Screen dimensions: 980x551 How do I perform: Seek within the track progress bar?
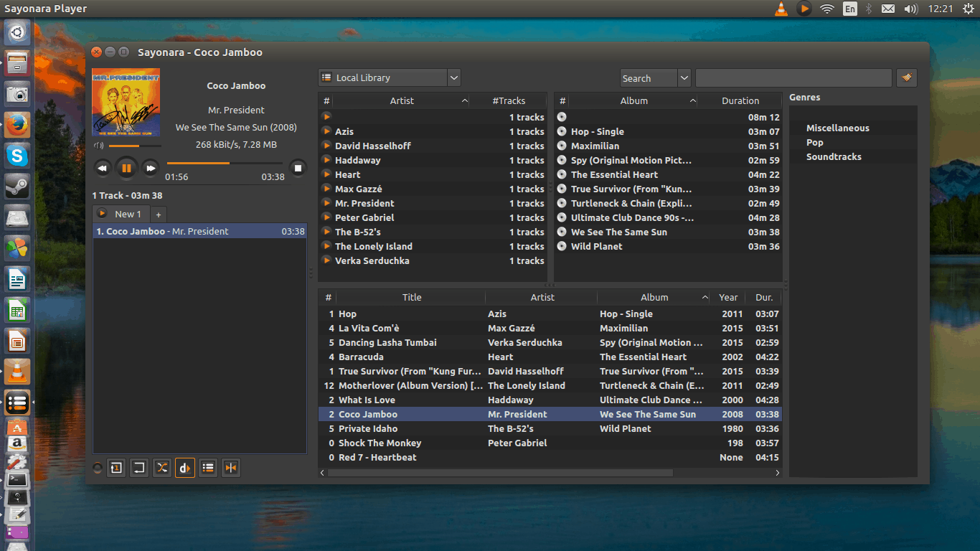click(x=225, y=163)
